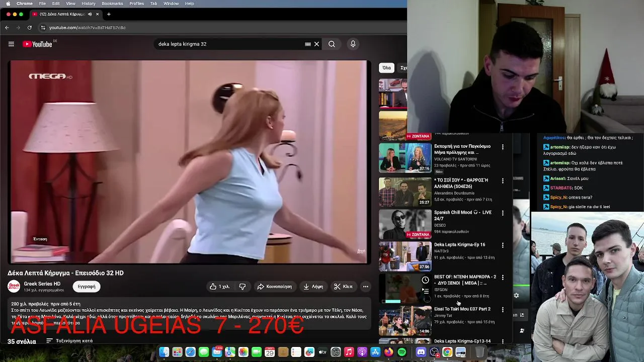Open options menu for Deka Lepta Kirigma-Ep13-14
This screenshot has height=362, width=644.
tap(502, 341)
